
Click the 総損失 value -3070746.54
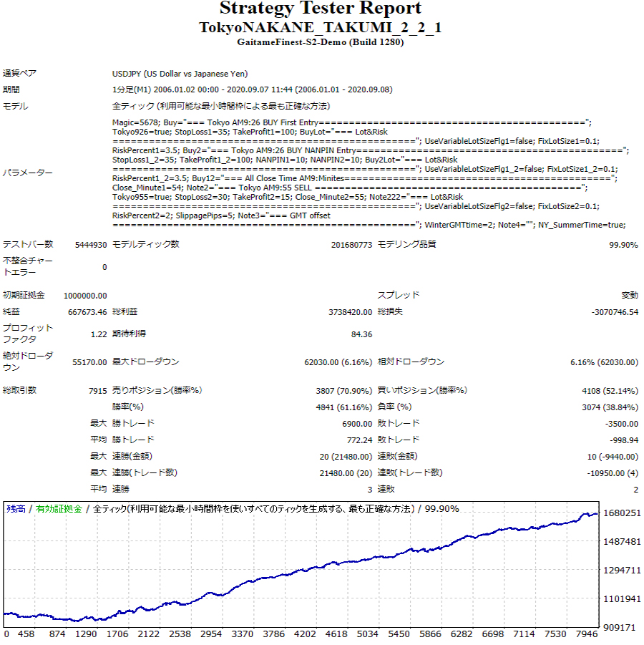point(615,312)
